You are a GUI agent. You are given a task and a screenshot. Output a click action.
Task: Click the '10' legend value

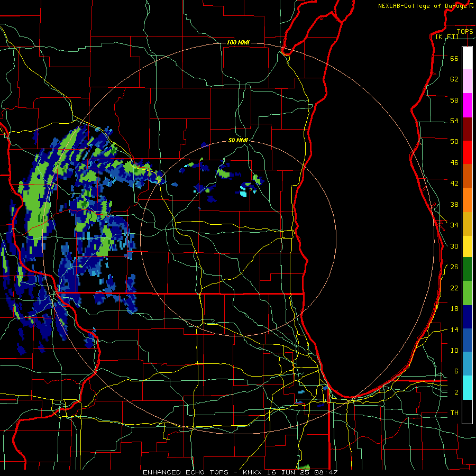(x=454, y=351)
